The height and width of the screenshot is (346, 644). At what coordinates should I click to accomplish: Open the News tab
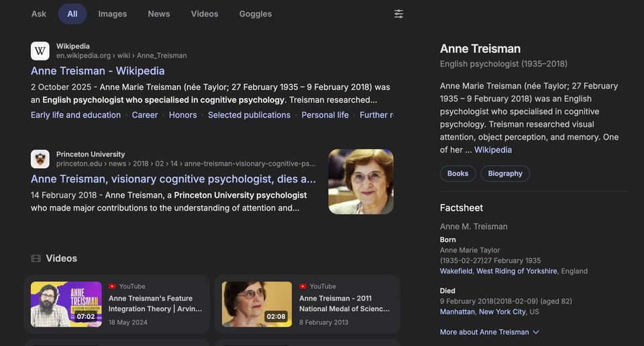click(159, 14)
